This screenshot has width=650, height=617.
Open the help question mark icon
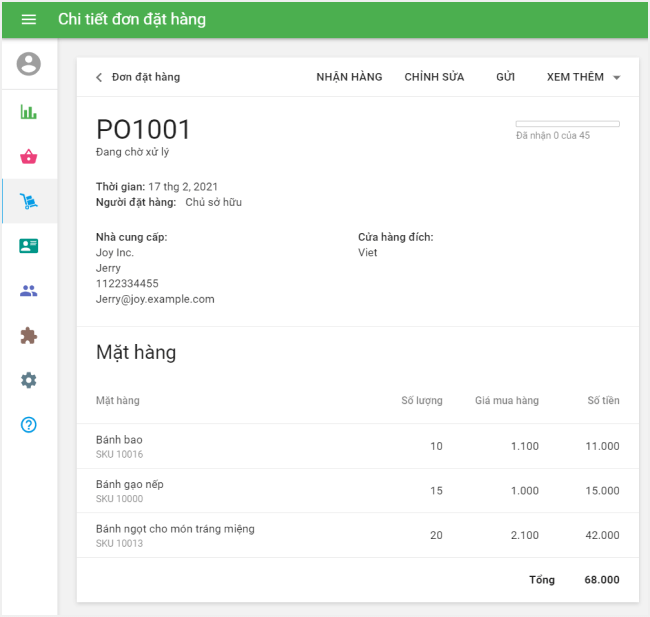coord(29,425)
